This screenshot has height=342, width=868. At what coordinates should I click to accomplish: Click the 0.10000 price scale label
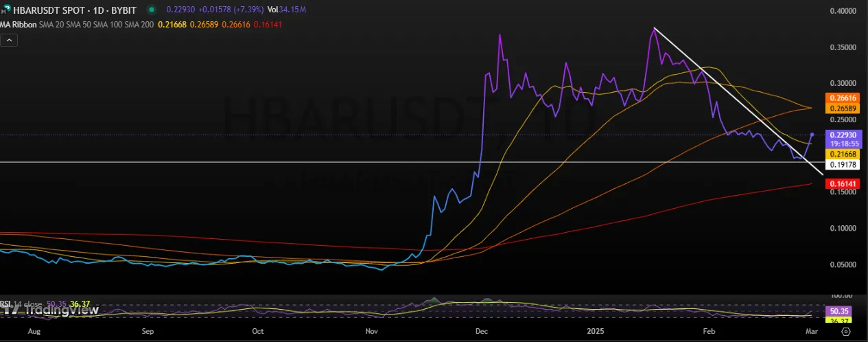(843, 228)
